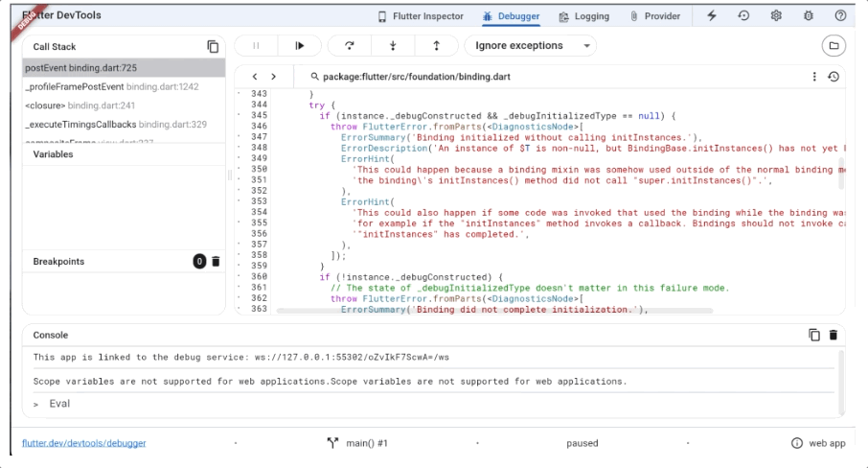Viewport: 868px width, 468px height.
Task: Select the <closure> binding.dart:241 frame
Action: click(124, 105)
